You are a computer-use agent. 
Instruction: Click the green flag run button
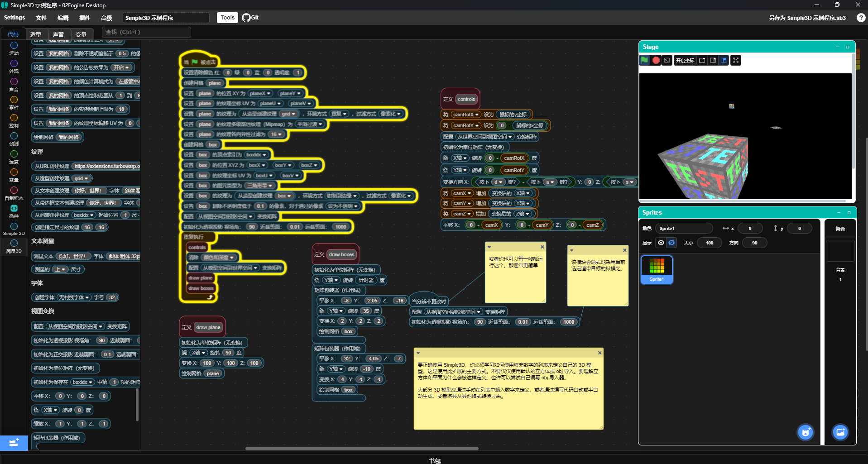[644, 60]
